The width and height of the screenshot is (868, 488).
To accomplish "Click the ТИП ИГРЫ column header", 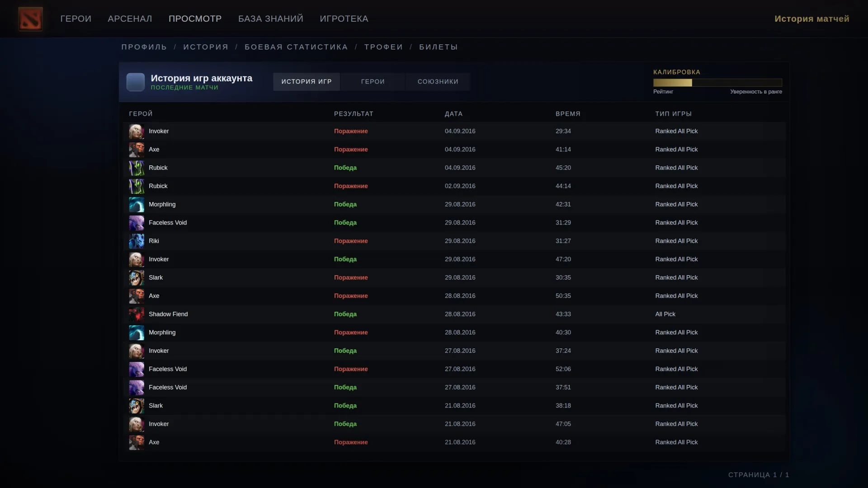I will (673, 114).
